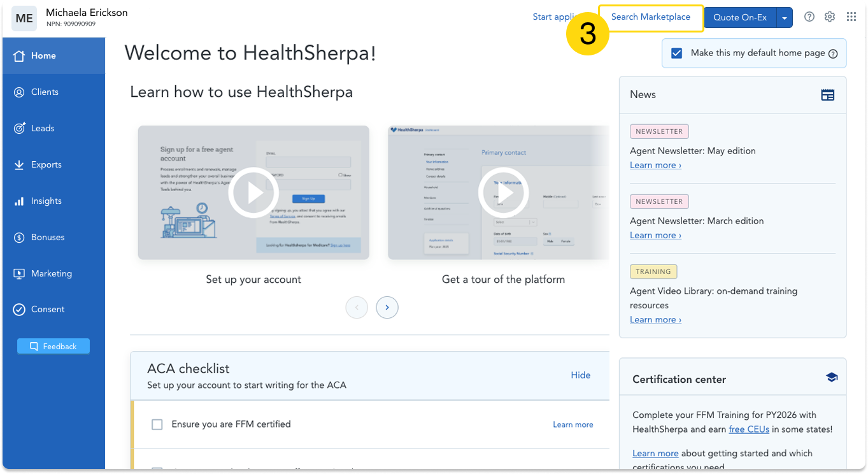Click the Certification center graduation cap icon
Screen dimensions: 868x474
(x=832, y=377)
